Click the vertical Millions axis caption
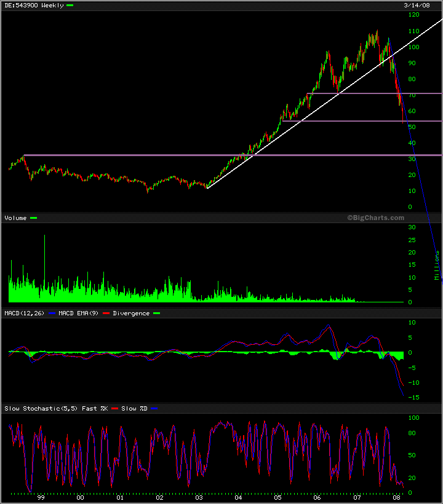Screen dimensions: 443x504 point(437,265)
